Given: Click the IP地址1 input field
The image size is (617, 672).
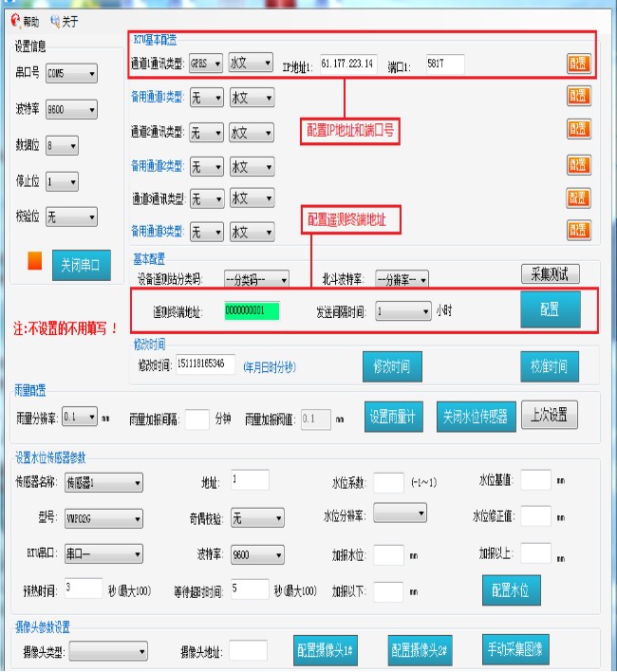Looking at the screenshot, I should tap(348, 64).
